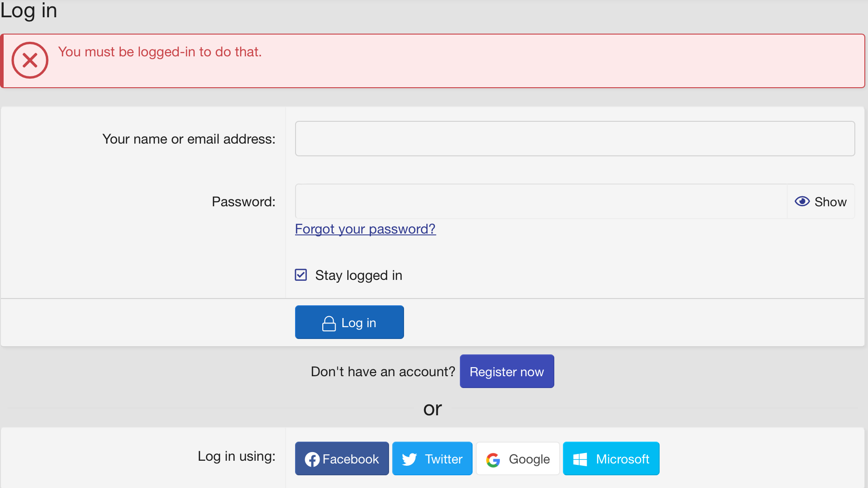868x488 pixels.
Task: Click the Google G logo icon
Action: point(493,460)
